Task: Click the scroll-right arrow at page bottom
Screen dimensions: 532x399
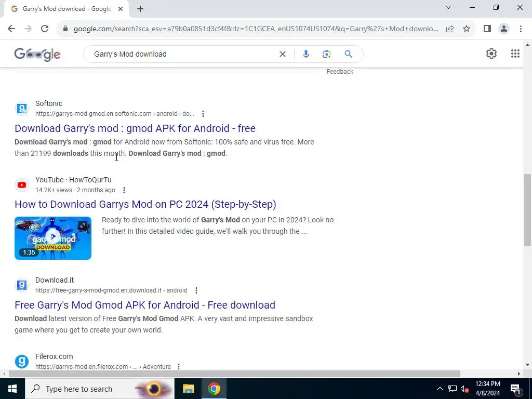Action: point(519,374)
